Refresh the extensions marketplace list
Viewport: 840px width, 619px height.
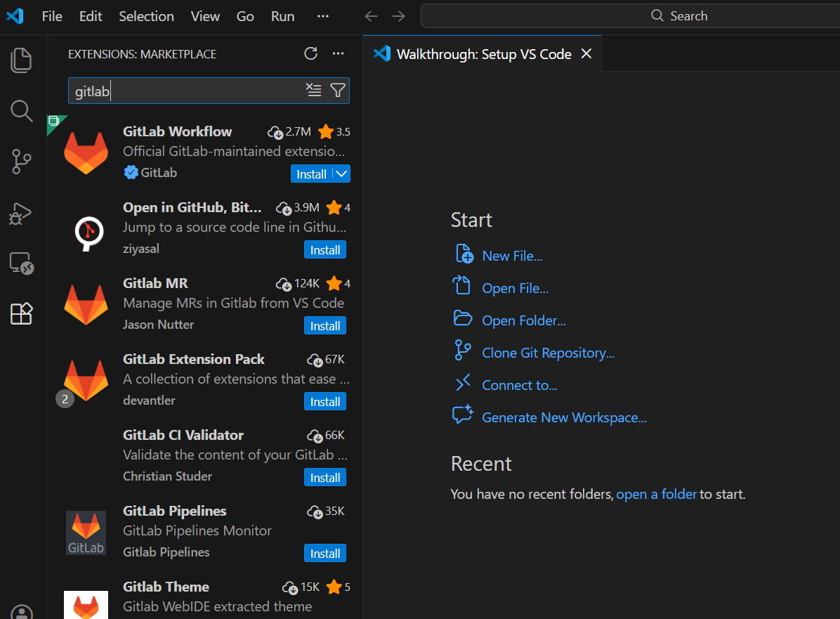coord(310,54)
